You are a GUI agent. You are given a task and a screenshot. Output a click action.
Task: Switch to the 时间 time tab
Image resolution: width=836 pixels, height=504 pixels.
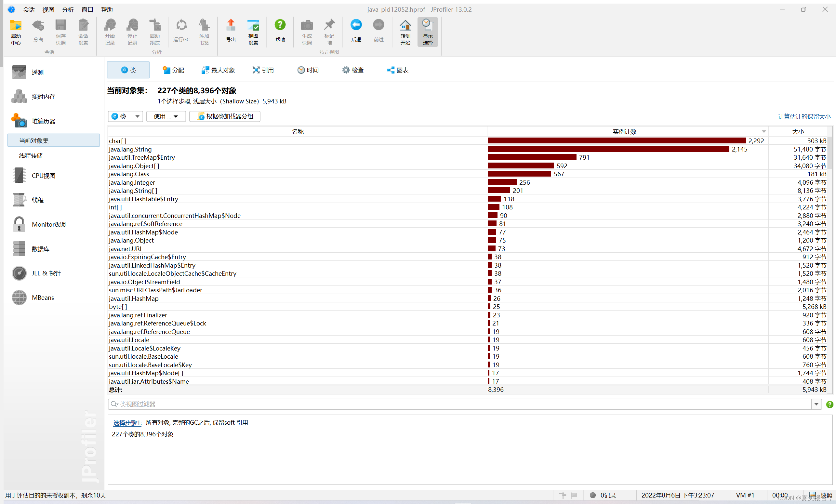click(308, 70)
